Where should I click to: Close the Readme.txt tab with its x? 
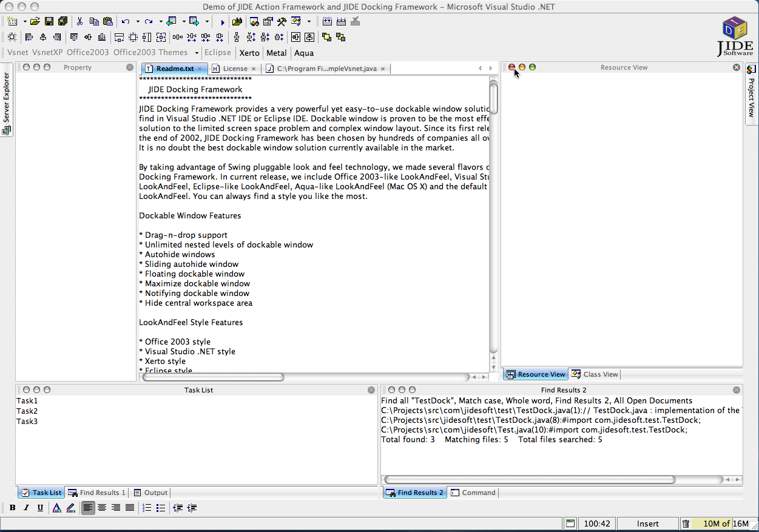(200, 69)
